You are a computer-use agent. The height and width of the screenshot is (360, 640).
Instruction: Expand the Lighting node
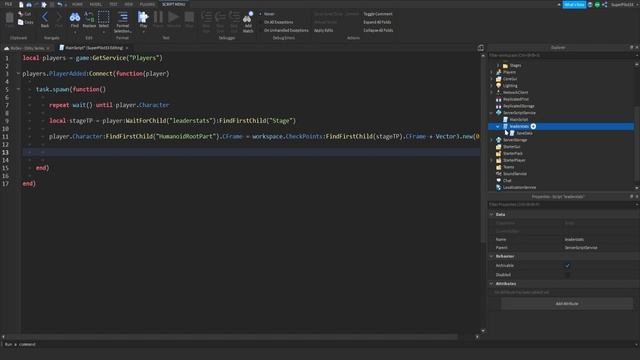click(x=491, y=86)
